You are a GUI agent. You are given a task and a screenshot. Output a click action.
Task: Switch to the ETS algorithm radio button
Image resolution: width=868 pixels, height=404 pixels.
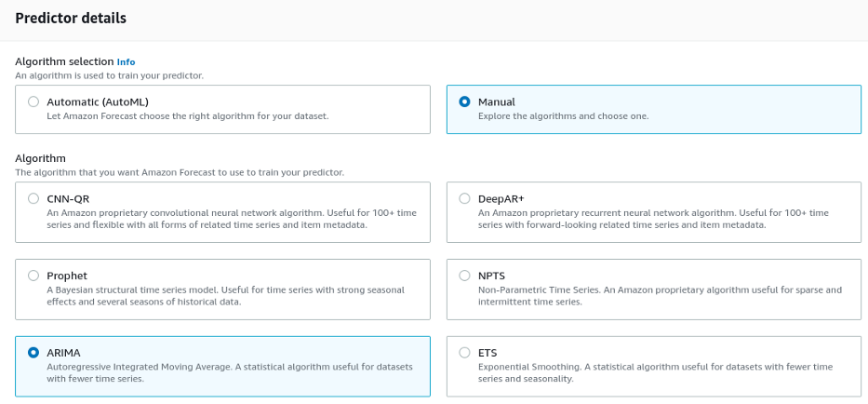click(x=465, y=353)
